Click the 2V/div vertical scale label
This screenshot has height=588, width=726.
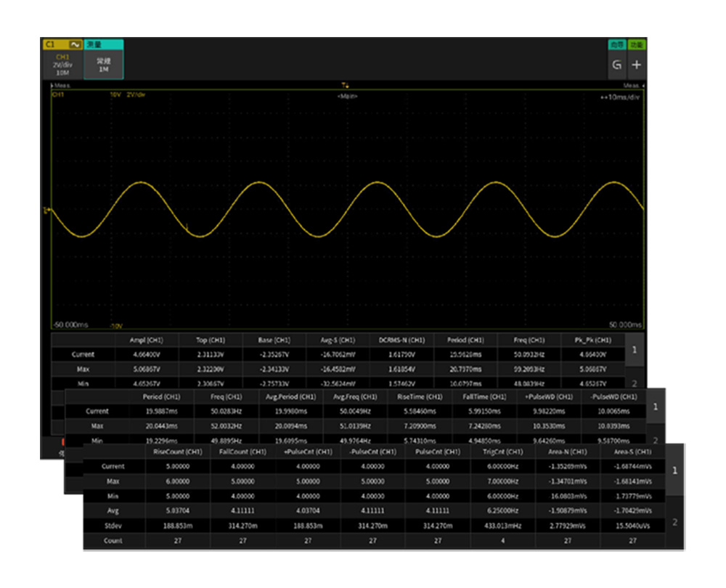(136, 94)
